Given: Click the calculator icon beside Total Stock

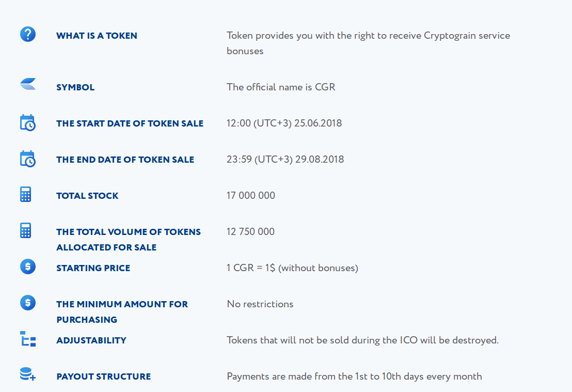Looking at the screenshot, I should pyautogui.click(x=25, y=194).
